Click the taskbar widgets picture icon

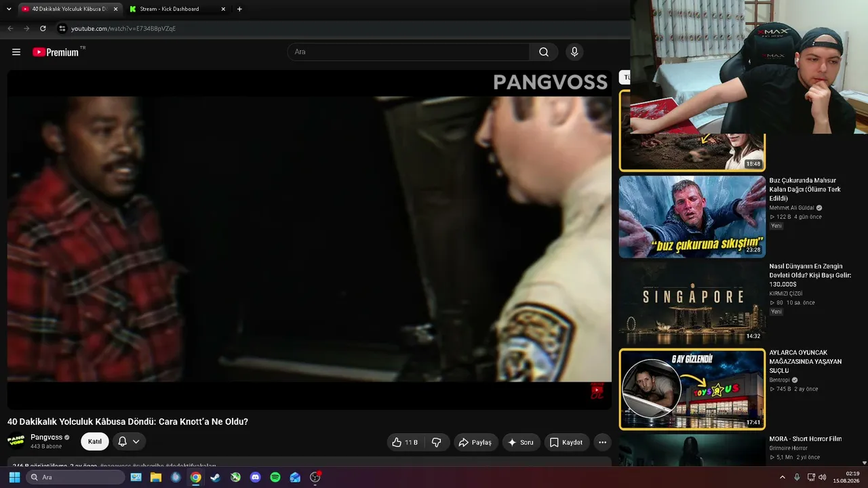click(136, 477)
